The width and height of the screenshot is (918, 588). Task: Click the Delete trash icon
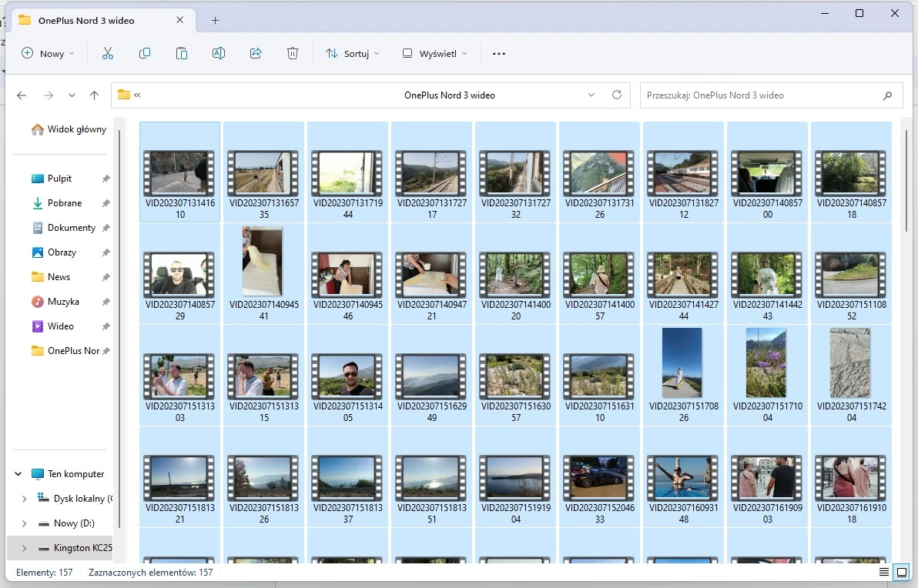[x=293, y=53]
